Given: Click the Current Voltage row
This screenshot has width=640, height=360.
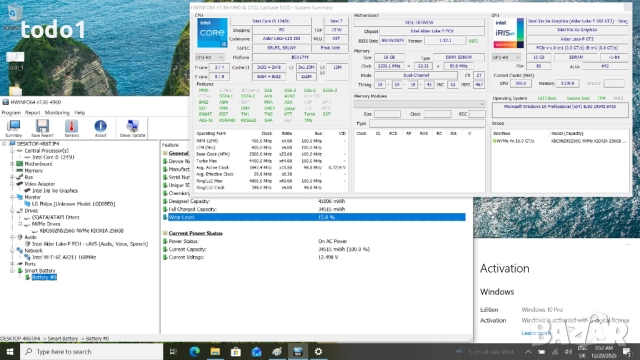Looking at the screenshot, I should coord(314,257).
